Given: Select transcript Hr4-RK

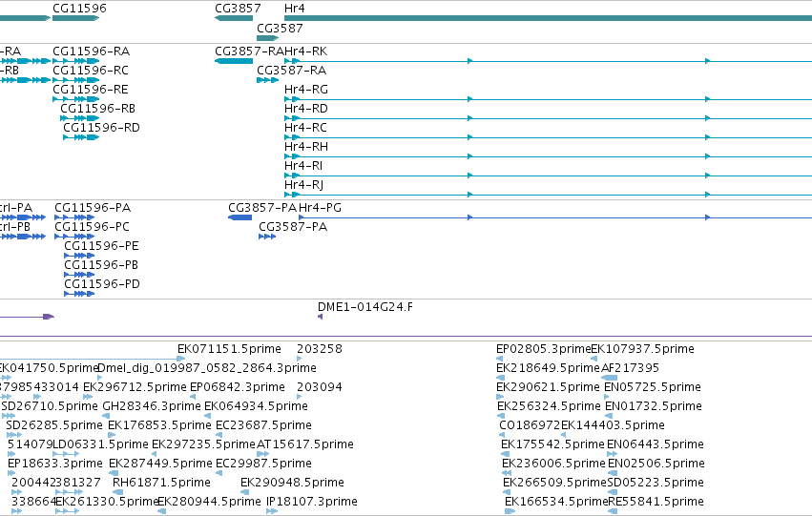Looking at the screenshot, I should [306, 52].
